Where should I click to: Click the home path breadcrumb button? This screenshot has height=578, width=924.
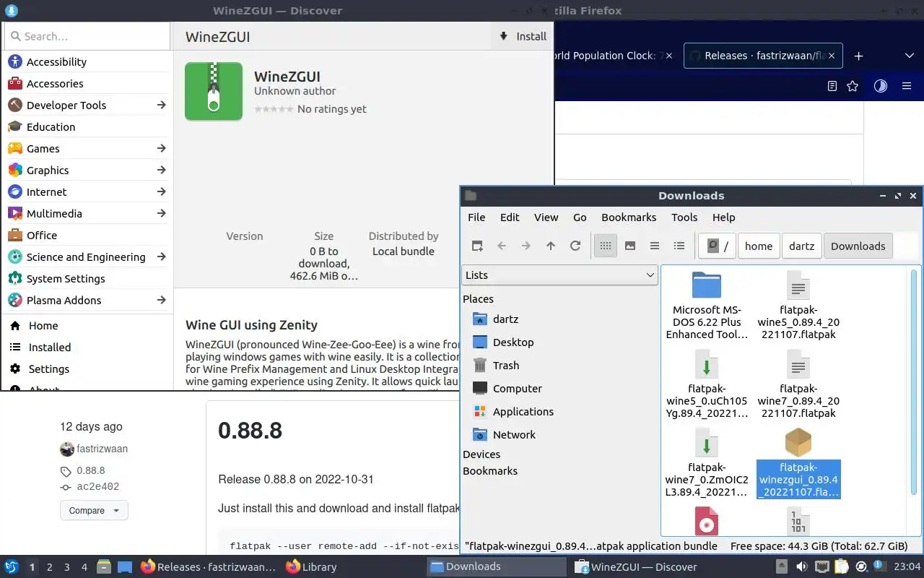click(x=759, y=246)
